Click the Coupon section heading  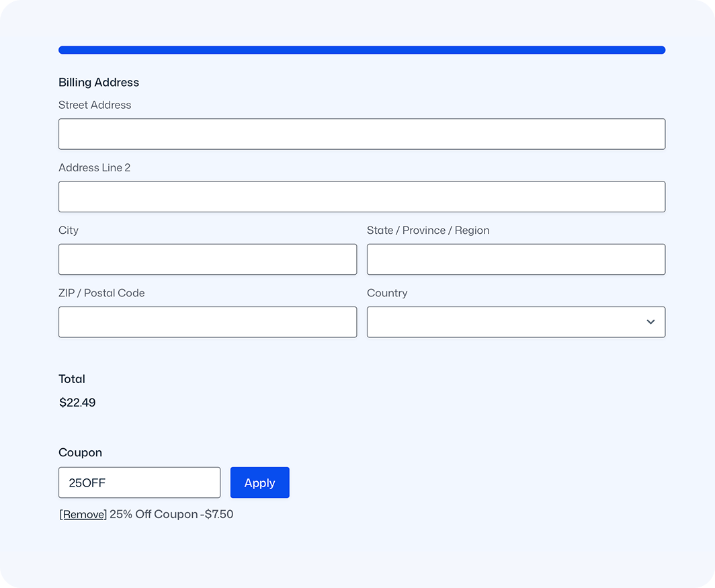coord(80,453)
